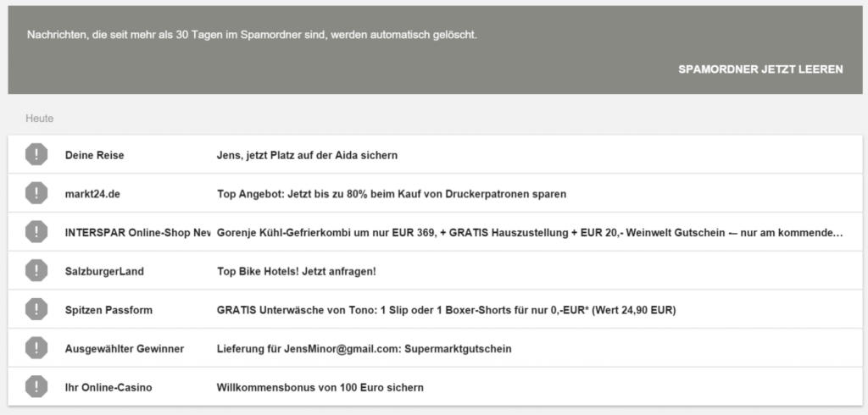Select sender name Deine Reise
Viewport: 868px width, 415px height.
coord(94,156)
